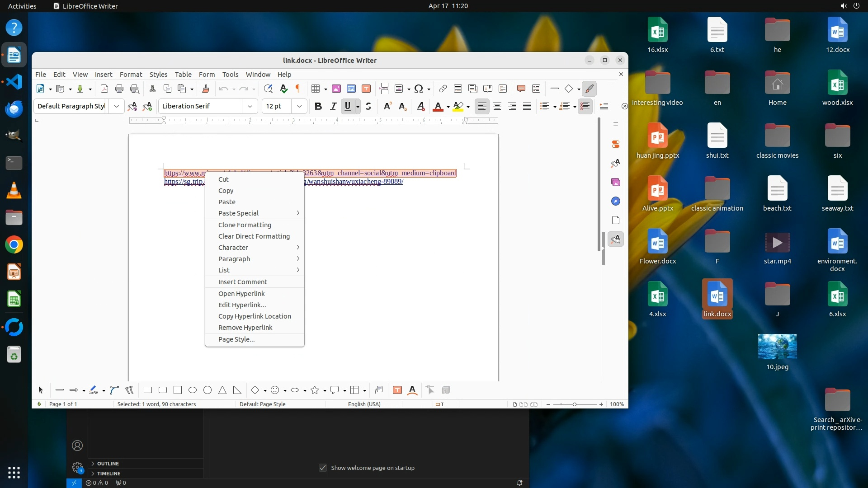Toggle Show welcome page on startup checkbox
The height and width of the screenshot is (488, 868).
pos(323,468)
